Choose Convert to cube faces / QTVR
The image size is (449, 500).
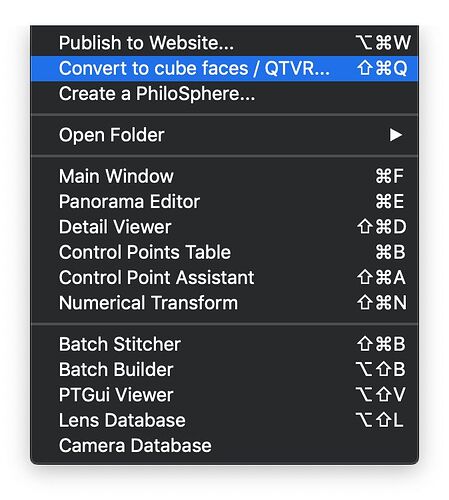pyautogui.click(x=224, y=68)
